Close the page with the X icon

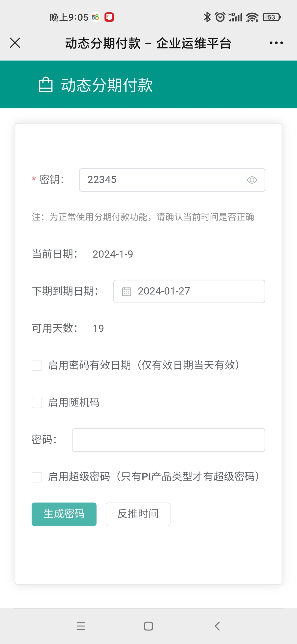click(x=15, y=43)
